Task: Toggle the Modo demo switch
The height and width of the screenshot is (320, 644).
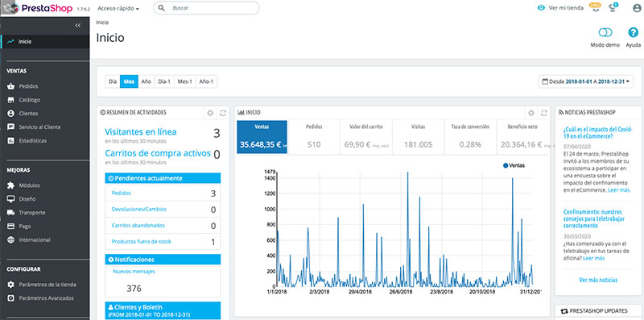Action: click(x=605, y=32)
